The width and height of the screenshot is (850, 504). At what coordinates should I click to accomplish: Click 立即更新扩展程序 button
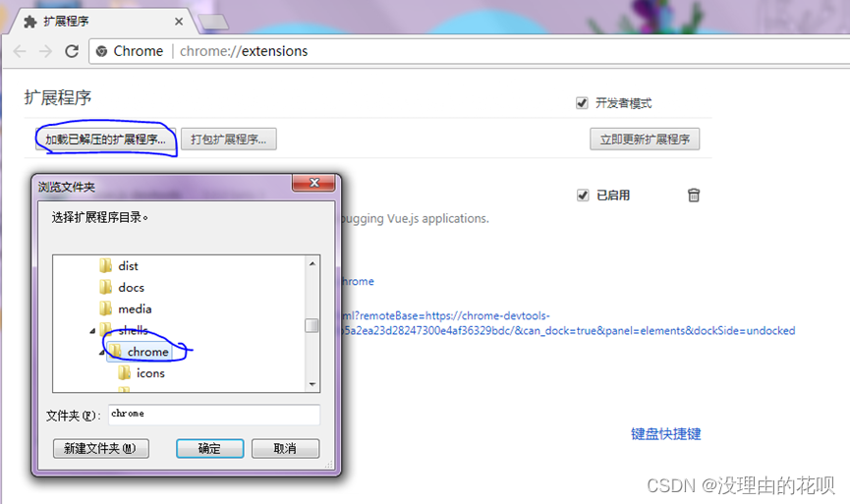tap(645, 140)
